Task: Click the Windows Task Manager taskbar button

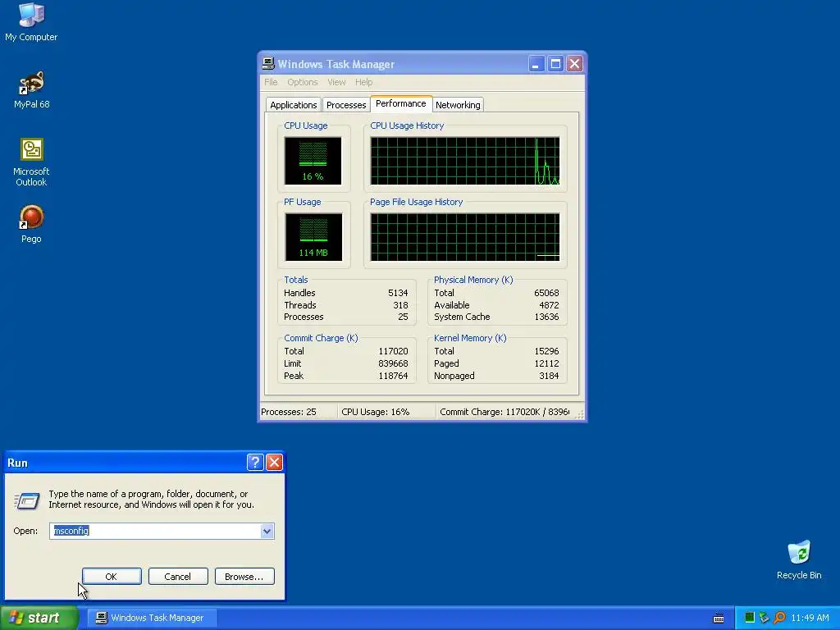Action: [x=153, y=618]
